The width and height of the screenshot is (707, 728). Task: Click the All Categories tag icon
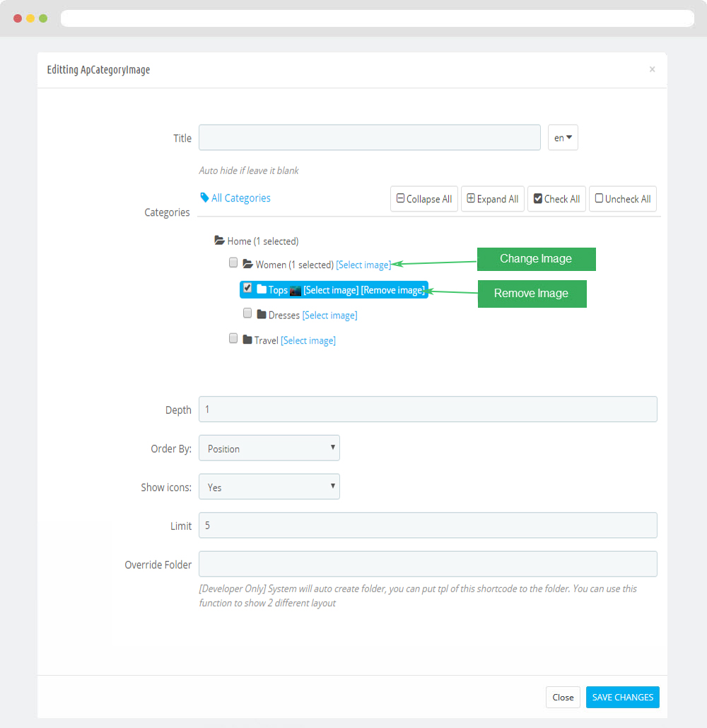pos(204,197)
